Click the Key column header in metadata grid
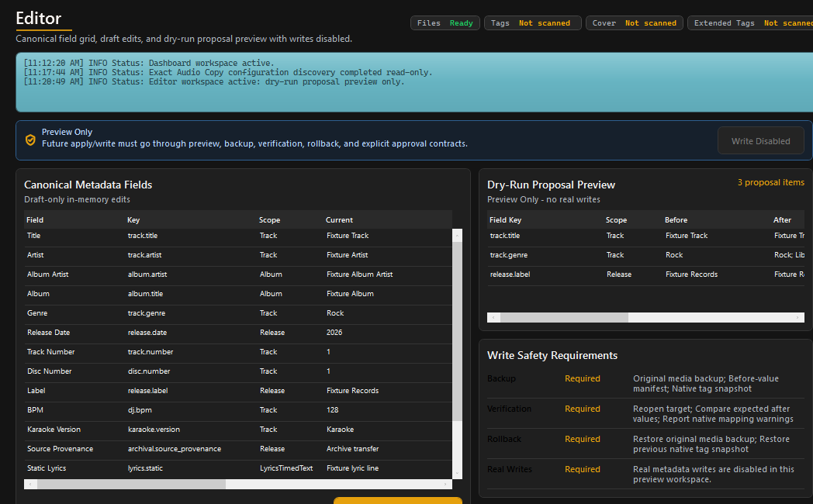Image resolution: width=813 pixels, height=504 pixels. coord(133,219)
